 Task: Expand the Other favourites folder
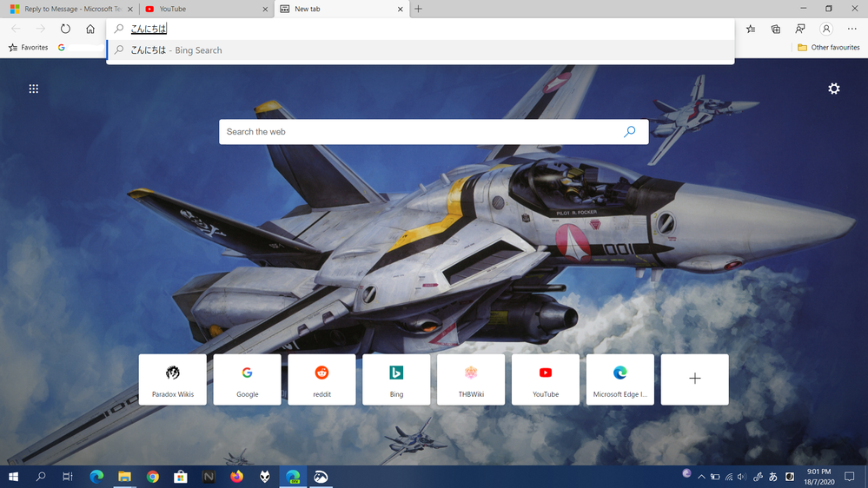pyautogui.click(x=829, y=48)
